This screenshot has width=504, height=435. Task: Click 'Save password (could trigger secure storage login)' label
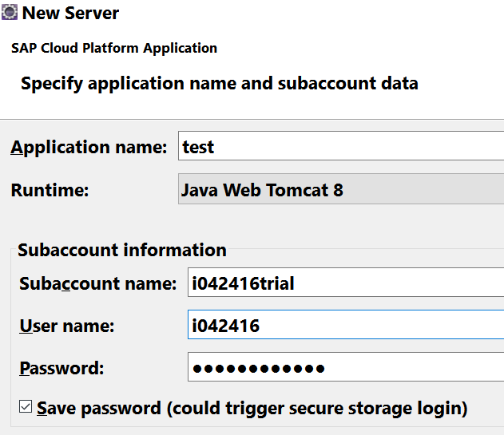[x=252, y=409]
